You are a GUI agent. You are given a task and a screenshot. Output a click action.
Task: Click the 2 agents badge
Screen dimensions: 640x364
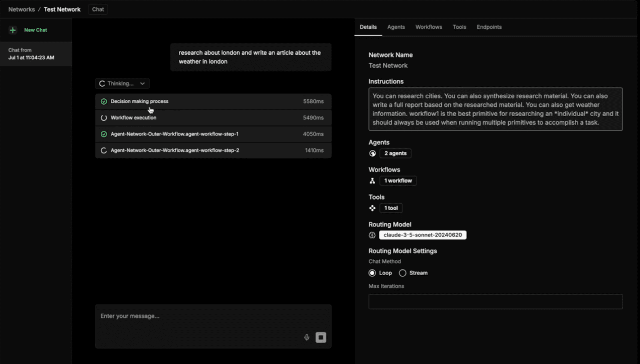pyautogui.click(x=395, y=153)
